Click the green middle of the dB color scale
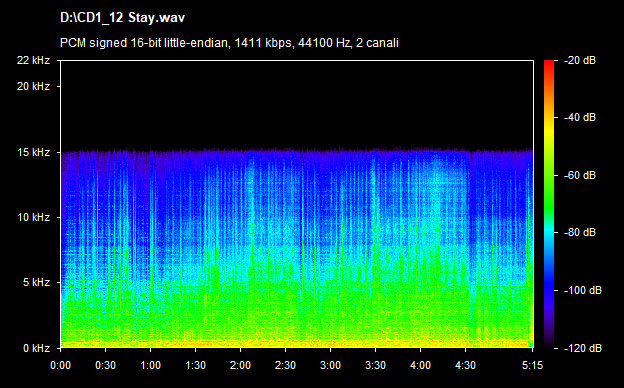 click(x=549, y=191)
